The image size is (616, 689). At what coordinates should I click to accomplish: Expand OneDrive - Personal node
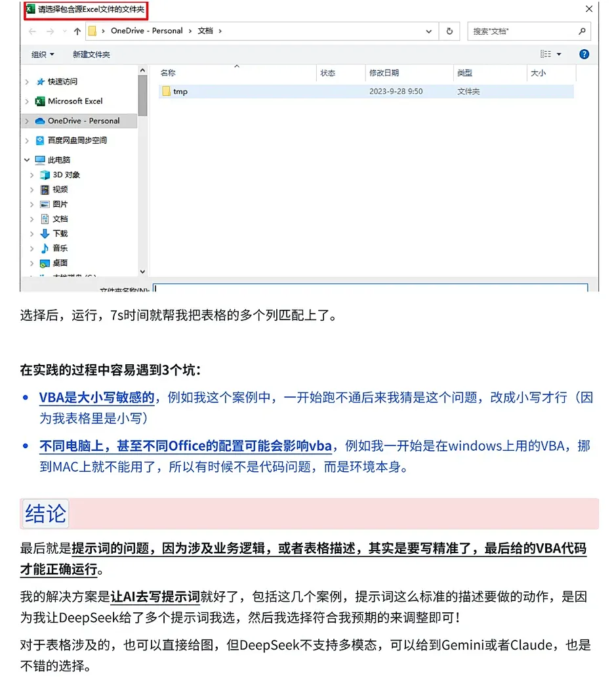pos(27,121)
